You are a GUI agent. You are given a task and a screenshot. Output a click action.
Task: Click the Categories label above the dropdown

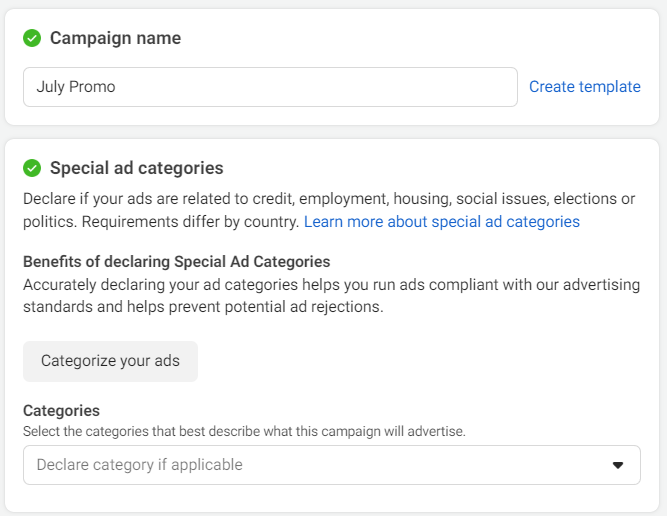(61, 411)
